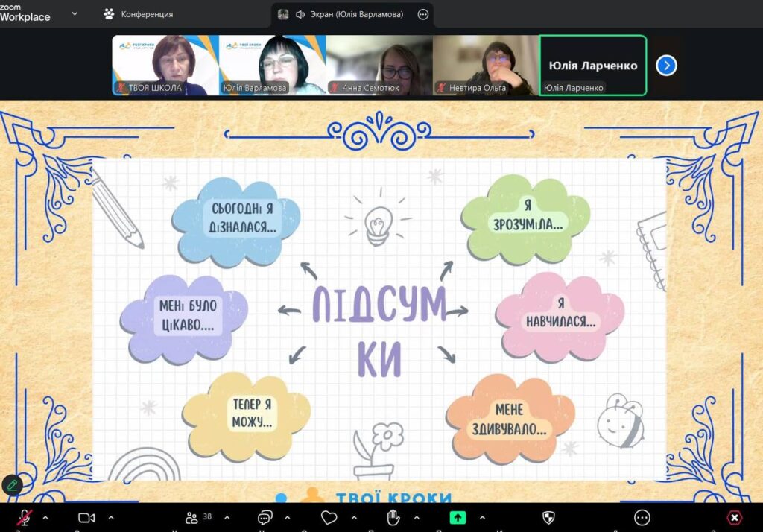Expand video settings arrow beside camera
Viewport: 763px width, 532px height.
click(x=111, y=517)
